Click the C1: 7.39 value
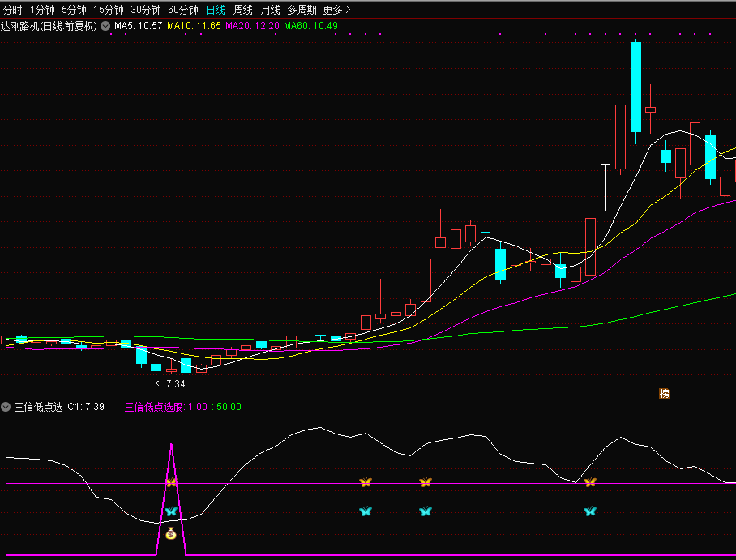Screen dimensions: 736x560 click(x=86, y=407)
